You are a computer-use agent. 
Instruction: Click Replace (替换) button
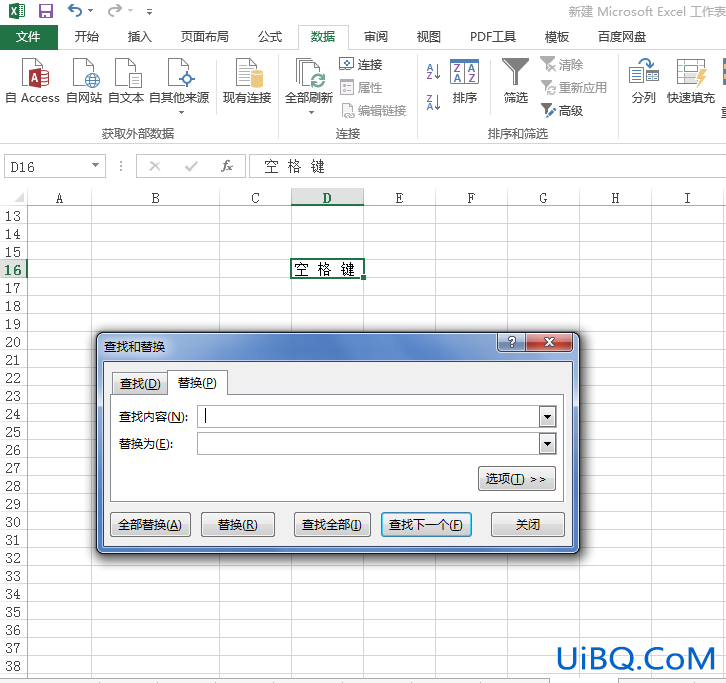click(238, 525)
